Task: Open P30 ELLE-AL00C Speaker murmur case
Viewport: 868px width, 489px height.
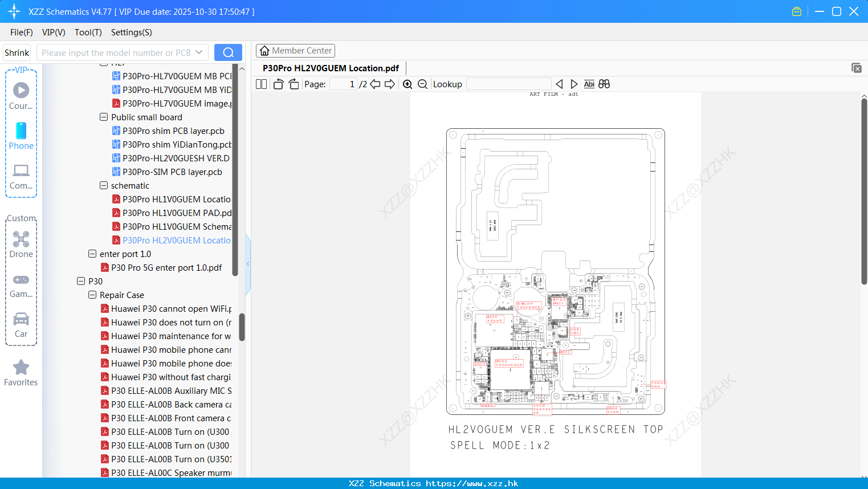Action: click(166, 472)
